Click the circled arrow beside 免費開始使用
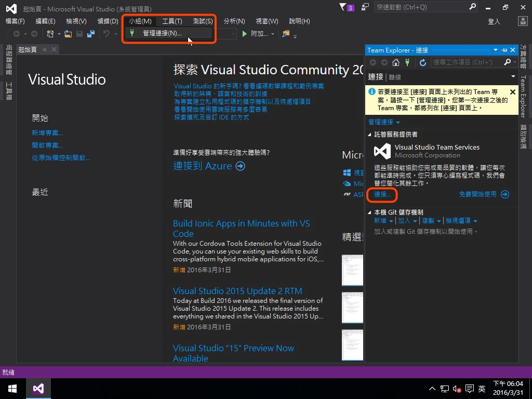532x399 pixels. pos(505,194)
